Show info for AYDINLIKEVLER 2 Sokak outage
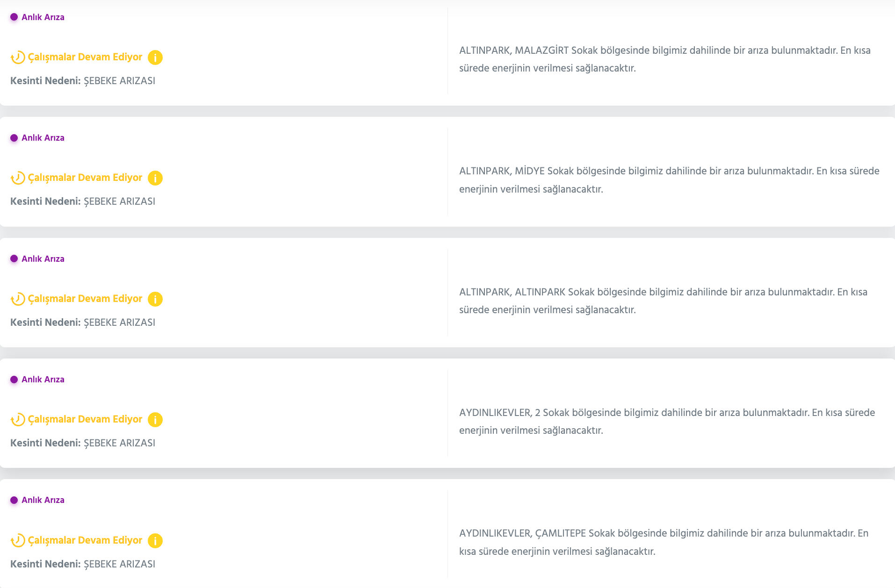The image size is (895, 588). (x=155, y=420)
